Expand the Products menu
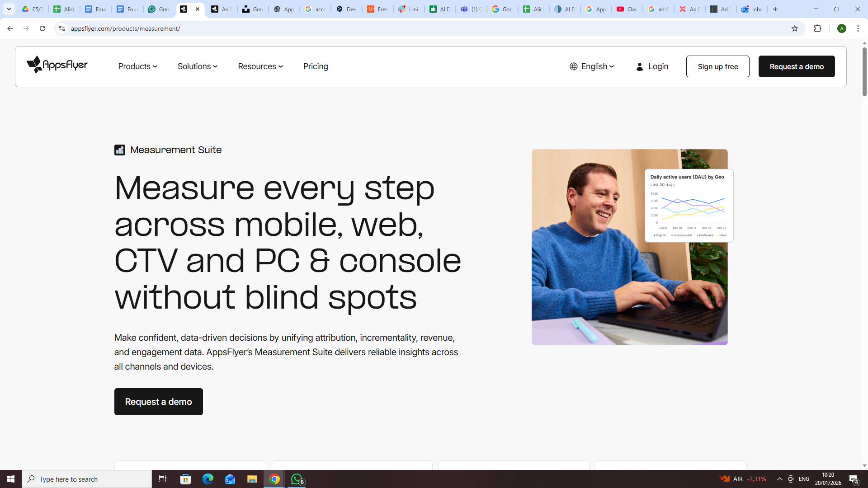This screenshot has width=868, height=488. [x=138, y=66]
